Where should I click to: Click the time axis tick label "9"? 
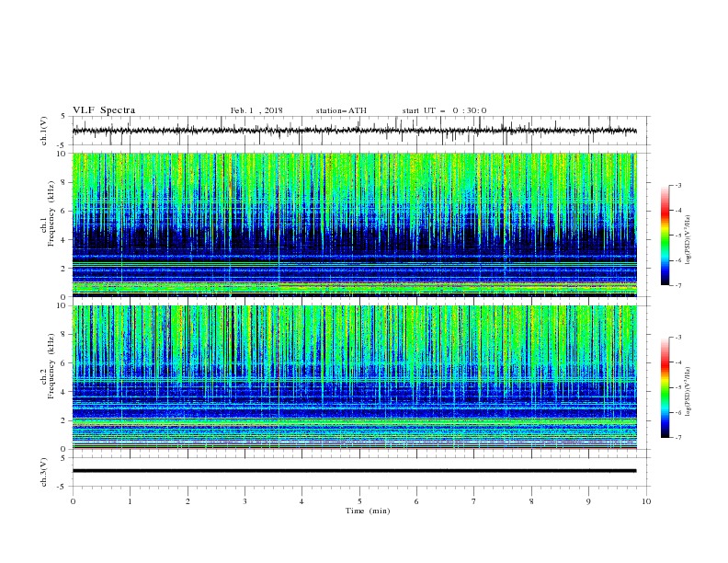click(x=588, y=501)
